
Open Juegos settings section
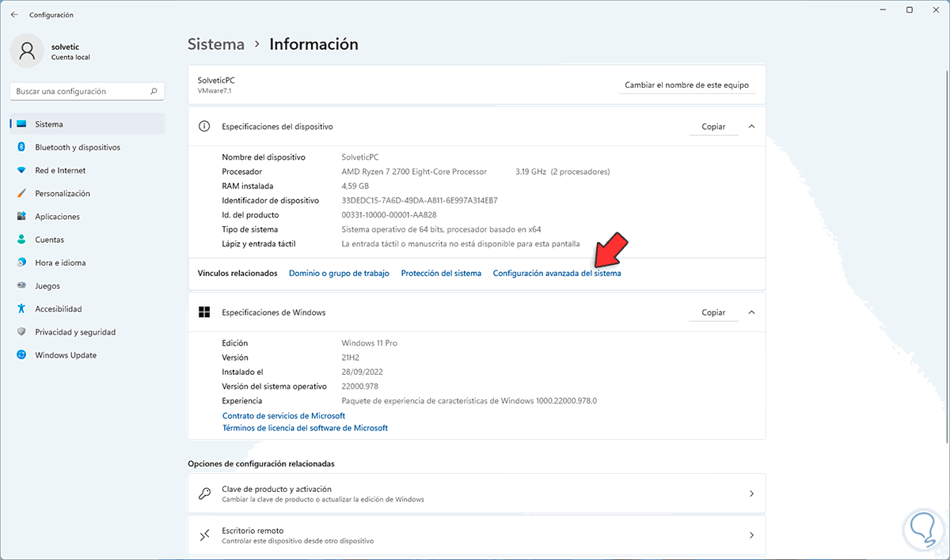(x=47, y=286)
